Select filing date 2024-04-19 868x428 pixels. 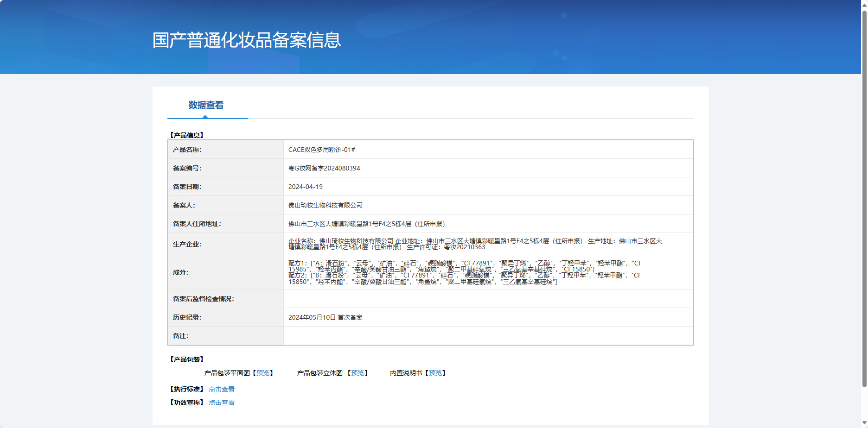click(306, 187)
